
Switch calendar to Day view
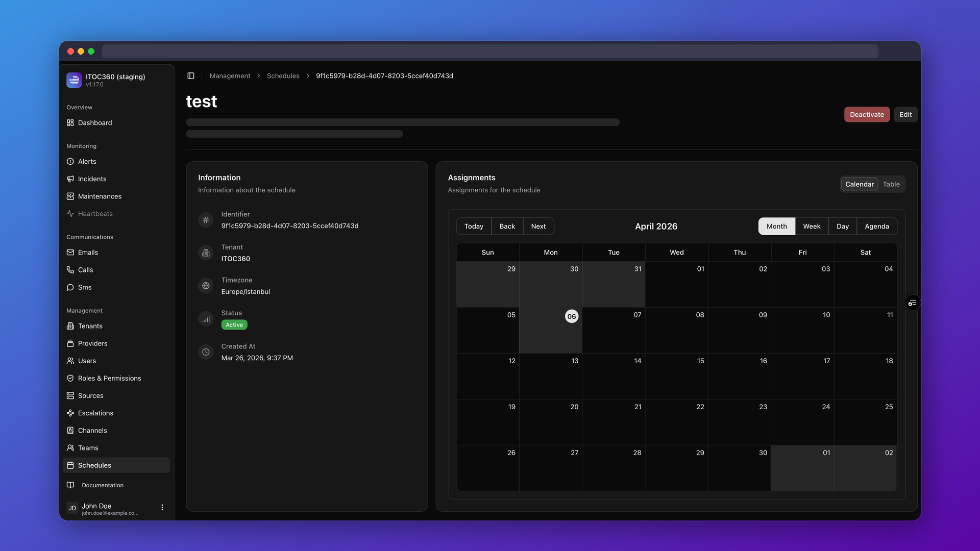(842, 227)
